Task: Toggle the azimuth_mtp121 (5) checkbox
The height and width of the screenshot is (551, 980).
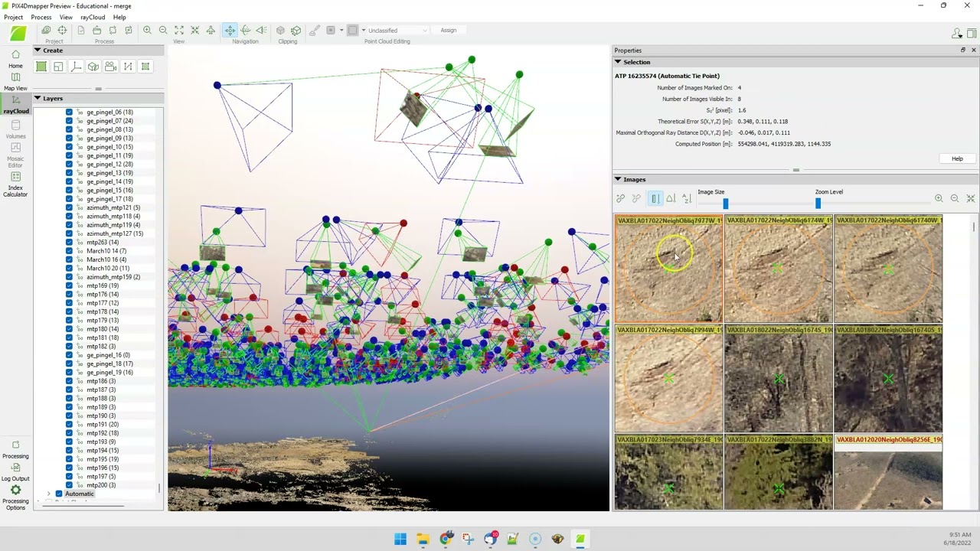Action: pyautogui.click(x=69, y=207)
